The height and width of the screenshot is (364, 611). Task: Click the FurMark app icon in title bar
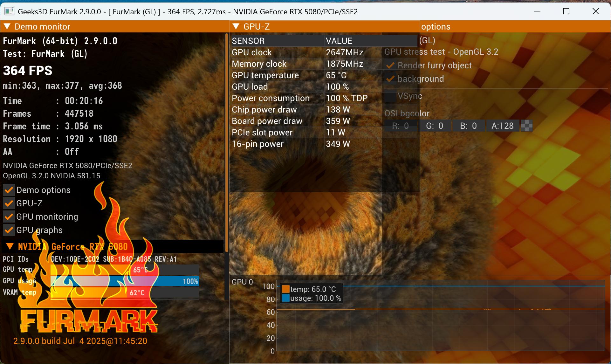click(x=9, y=11)
